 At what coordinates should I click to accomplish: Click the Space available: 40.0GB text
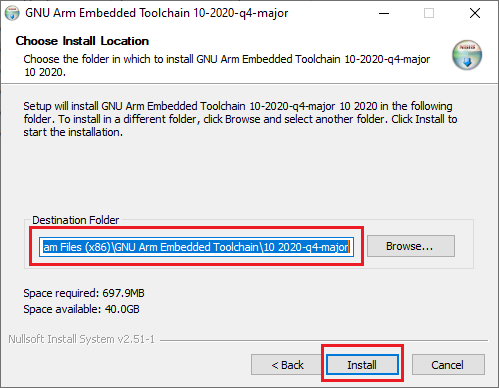coord(81,309)
